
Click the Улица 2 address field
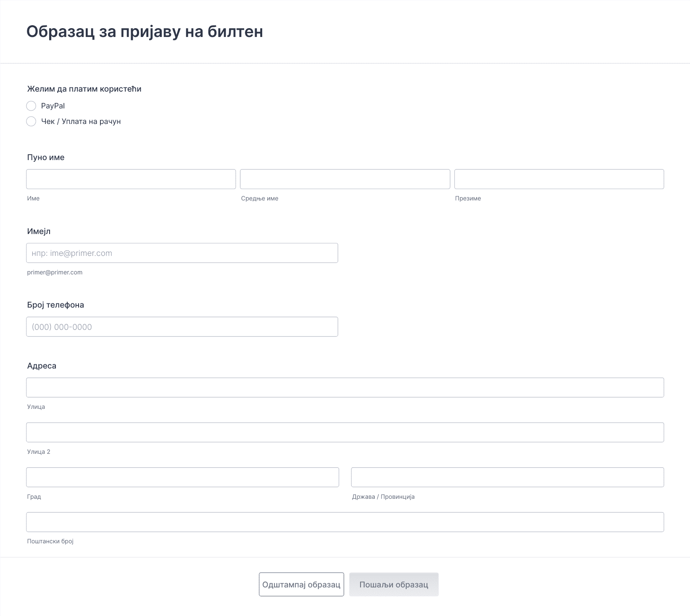coord(345,432)
